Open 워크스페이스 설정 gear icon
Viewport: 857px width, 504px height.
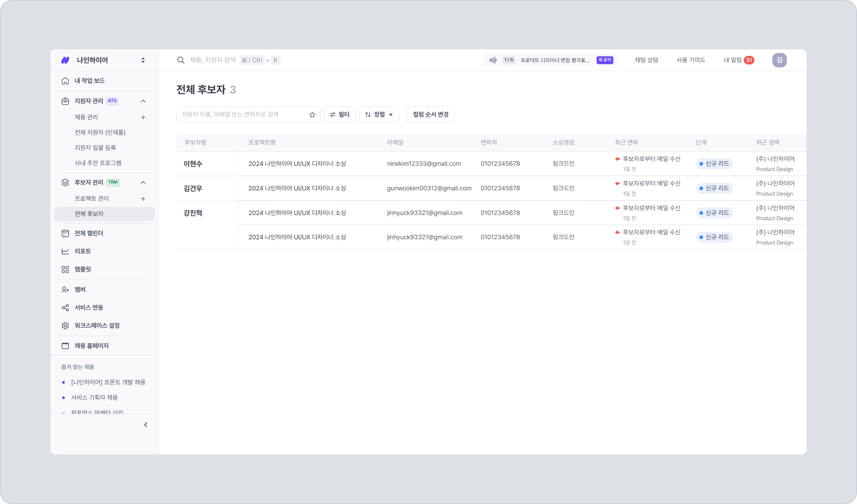[x=65, y=326]
